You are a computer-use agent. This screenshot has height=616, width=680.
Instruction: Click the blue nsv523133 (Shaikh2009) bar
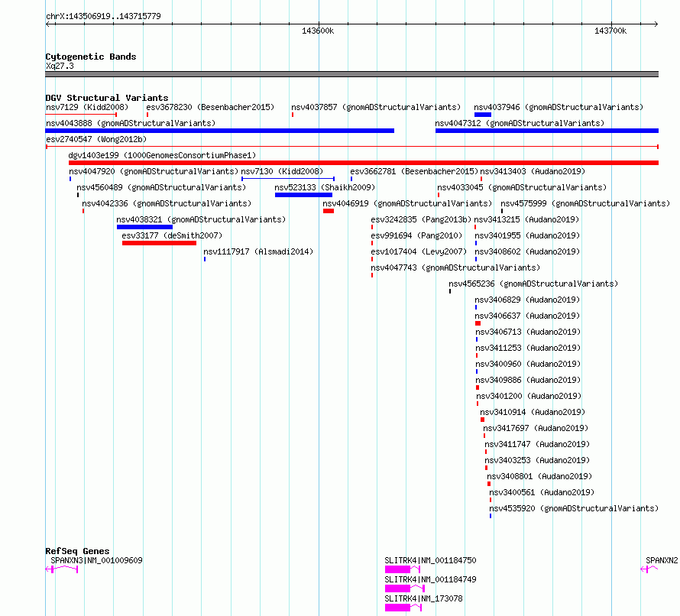303,195
